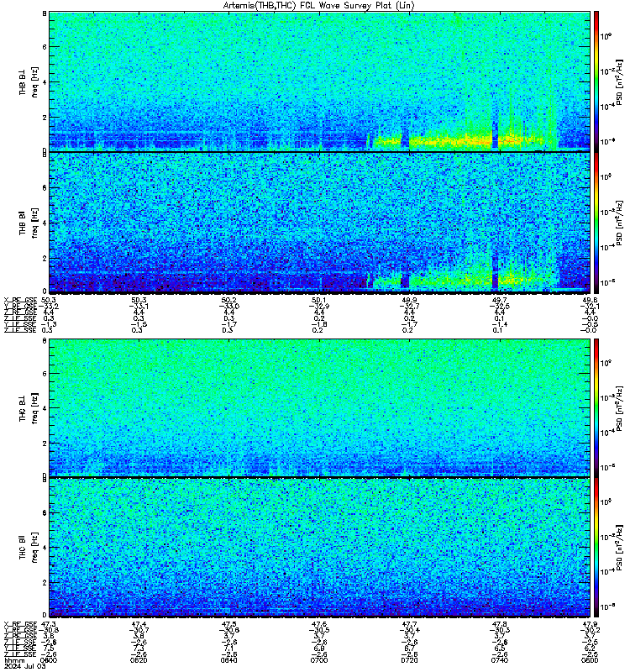The width and height of the screenshot is (630, 672).
Task: Click the THB X_RE_GSE value 50.2
Action: point(229,300)
